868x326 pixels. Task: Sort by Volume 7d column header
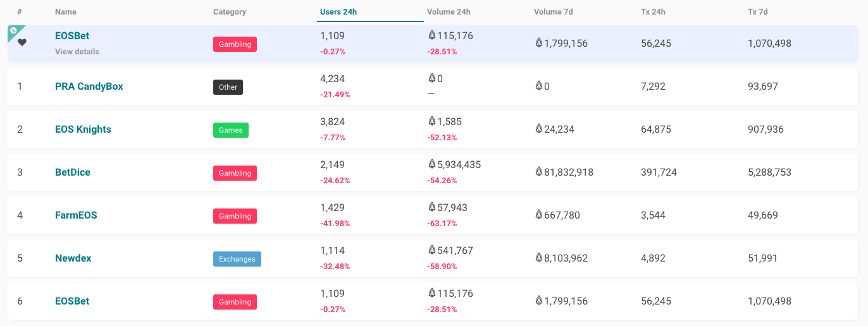click(554, 11)
